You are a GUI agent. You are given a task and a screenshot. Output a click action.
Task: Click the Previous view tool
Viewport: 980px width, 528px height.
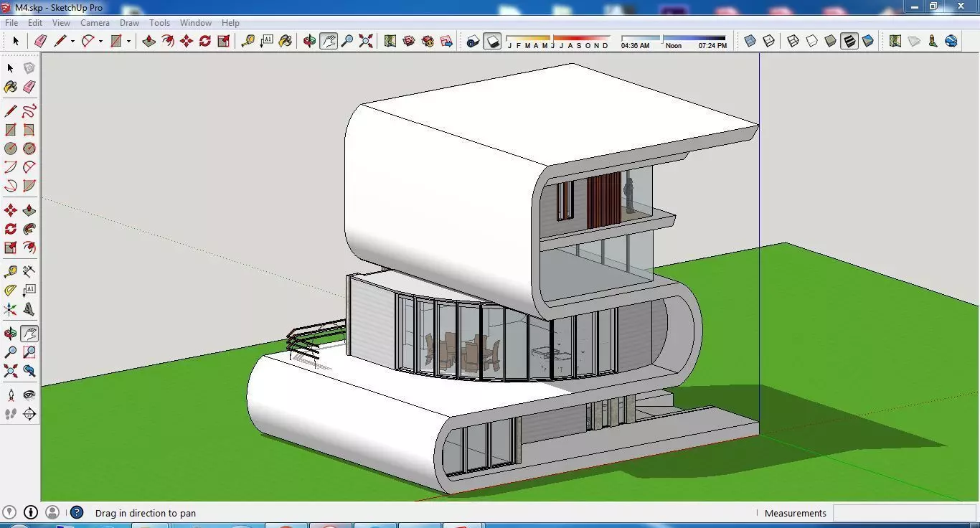29,371
